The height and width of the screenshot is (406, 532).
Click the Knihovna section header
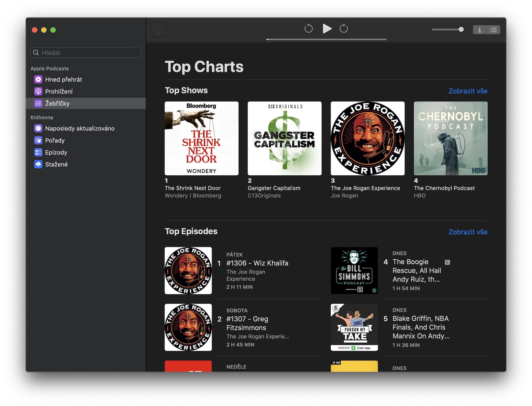(x=42, y=117)
